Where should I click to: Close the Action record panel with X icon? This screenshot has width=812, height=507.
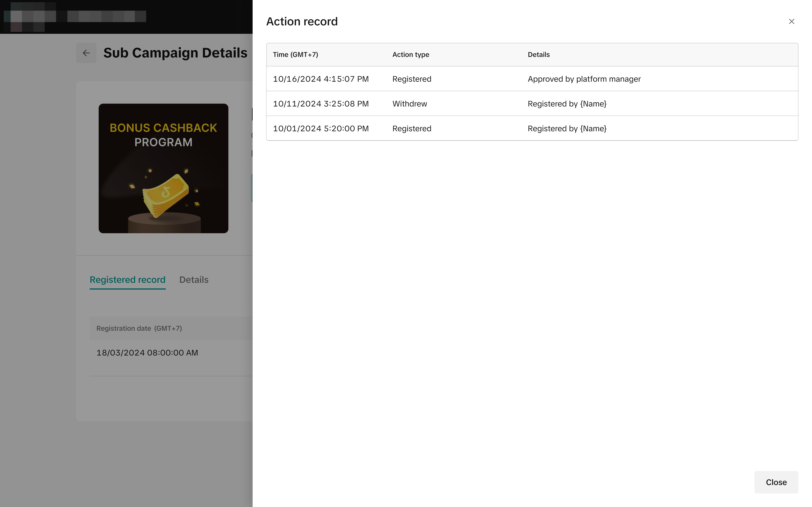(x=791, y=21)
